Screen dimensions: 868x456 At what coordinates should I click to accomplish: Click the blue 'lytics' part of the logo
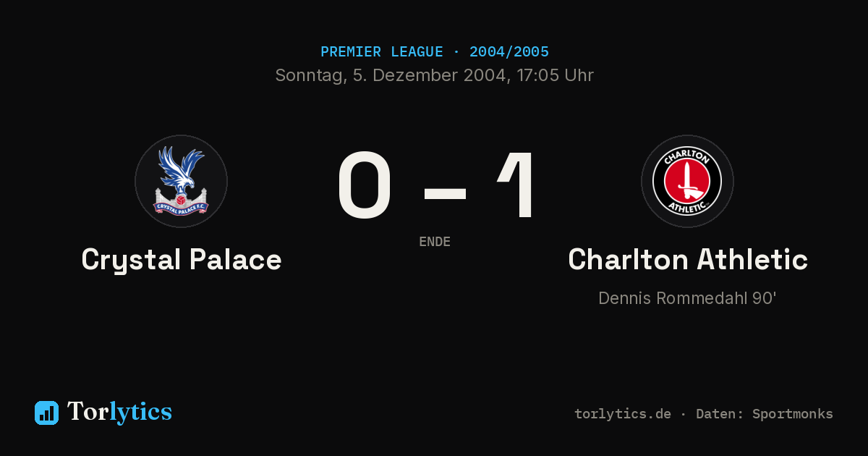click(140, 413)
